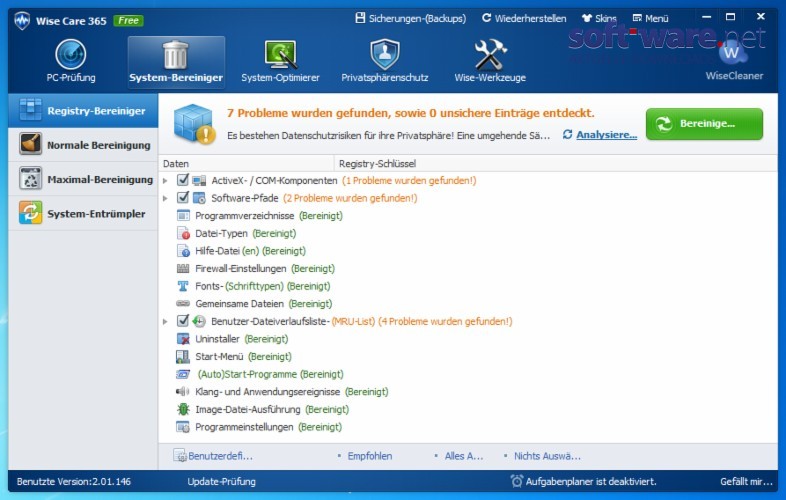Switch to the Normale Bereinigung tab

tap(83, 144)
